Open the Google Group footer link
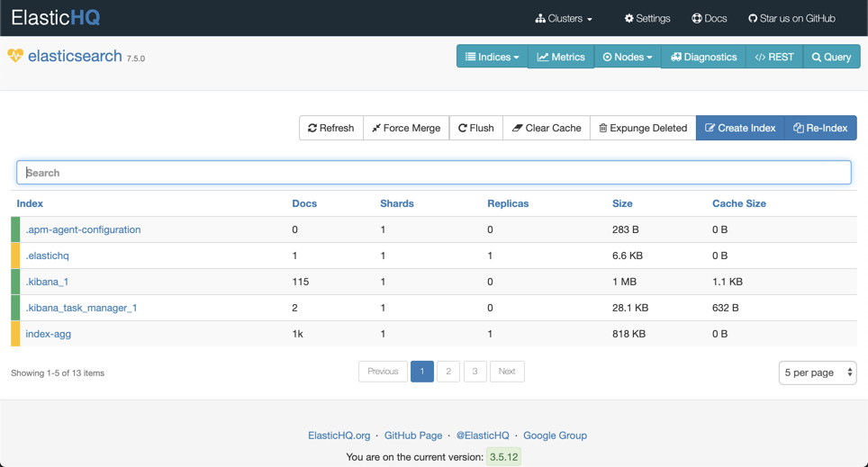 555,436
